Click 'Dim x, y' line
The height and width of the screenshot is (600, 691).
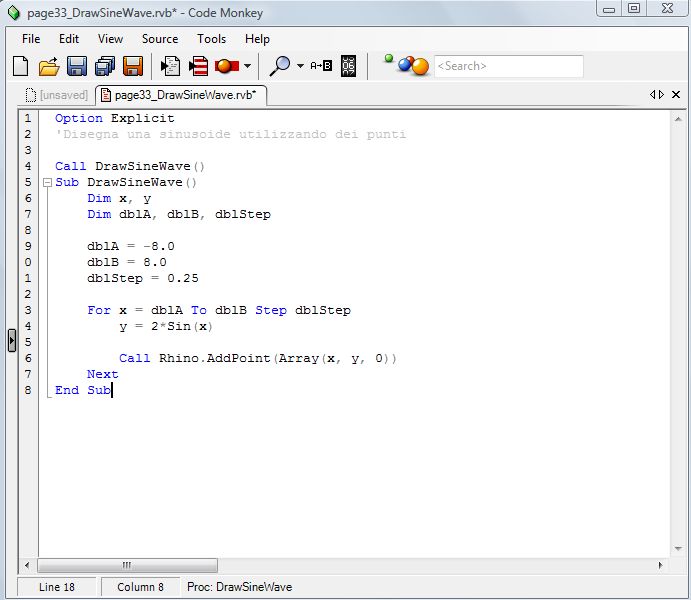coord(119,198)
